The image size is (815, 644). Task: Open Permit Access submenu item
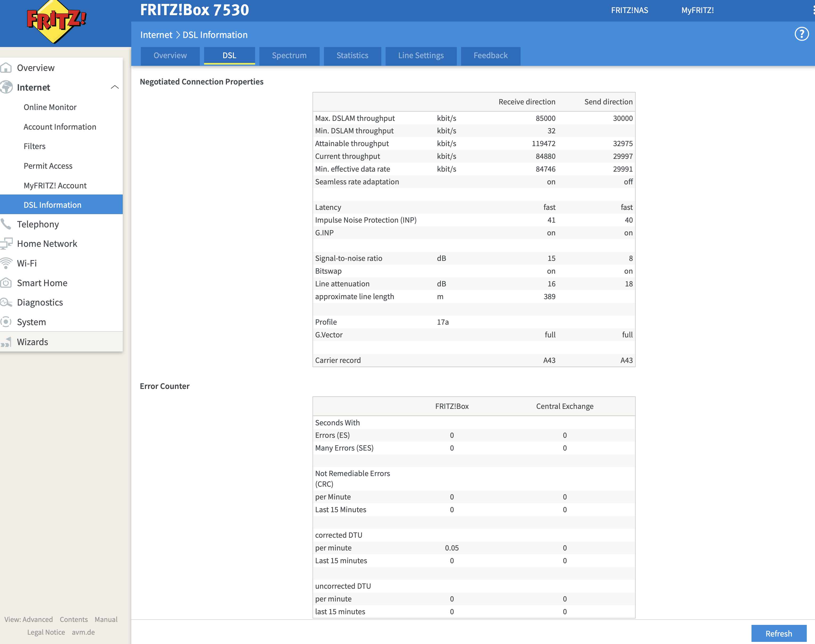coord(48,166)
